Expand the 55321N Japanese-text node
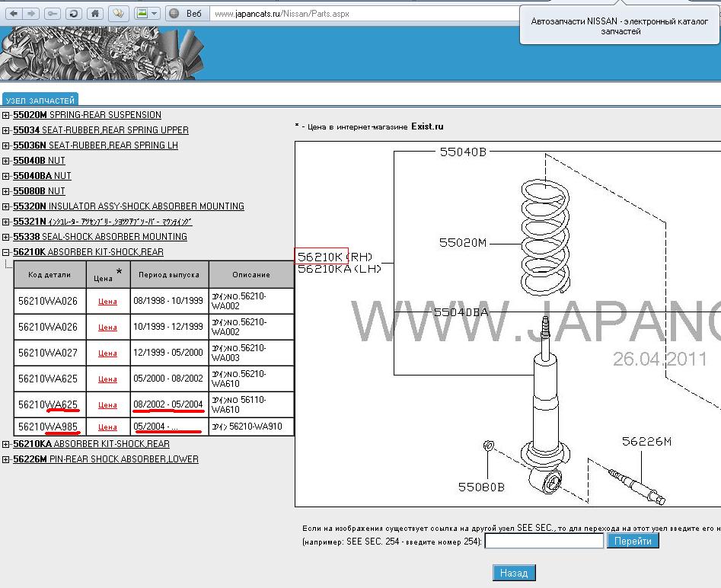 tap(5, 222)
